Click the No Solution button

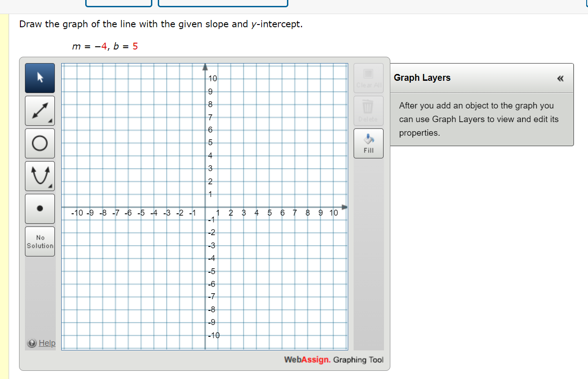[39, 241]
